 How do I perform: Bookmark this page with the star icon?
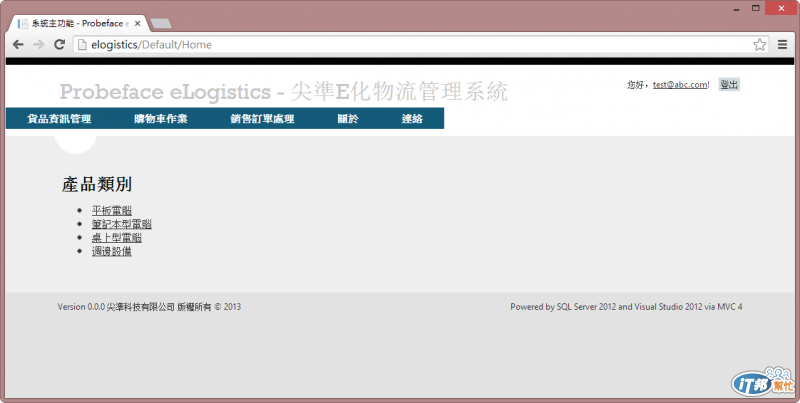click(x=759, y=44)
